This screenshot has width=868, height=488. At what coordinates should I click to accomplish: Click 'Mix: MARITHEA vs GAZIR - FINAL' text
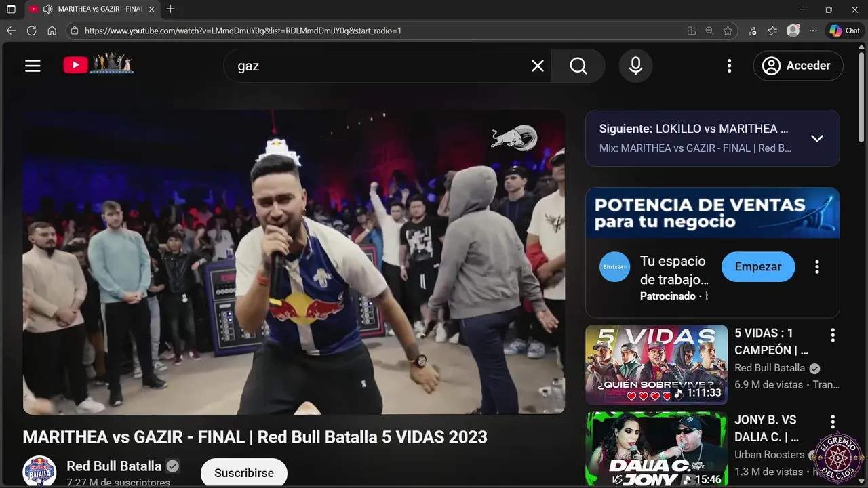coord(695,148)
